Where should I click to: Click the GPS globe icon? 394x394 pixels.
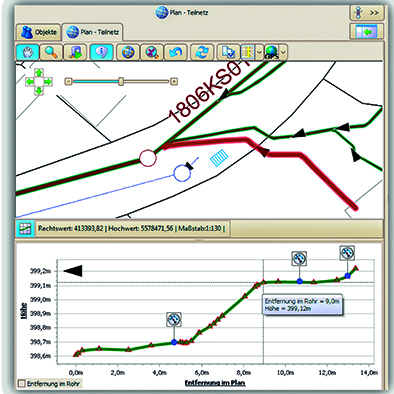[272, 52]
